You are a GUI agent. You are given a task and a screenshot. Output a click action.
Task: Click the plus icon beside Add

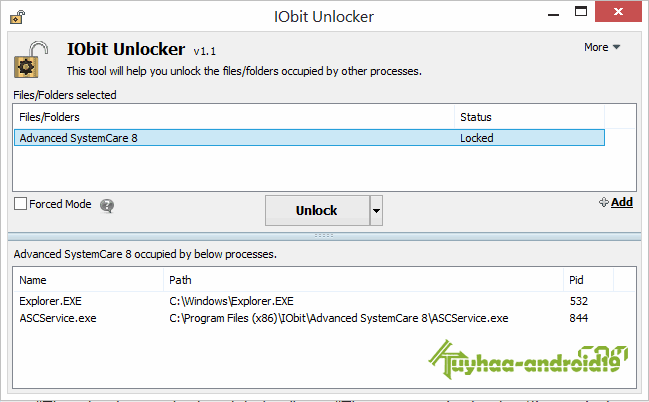(603, 202)
